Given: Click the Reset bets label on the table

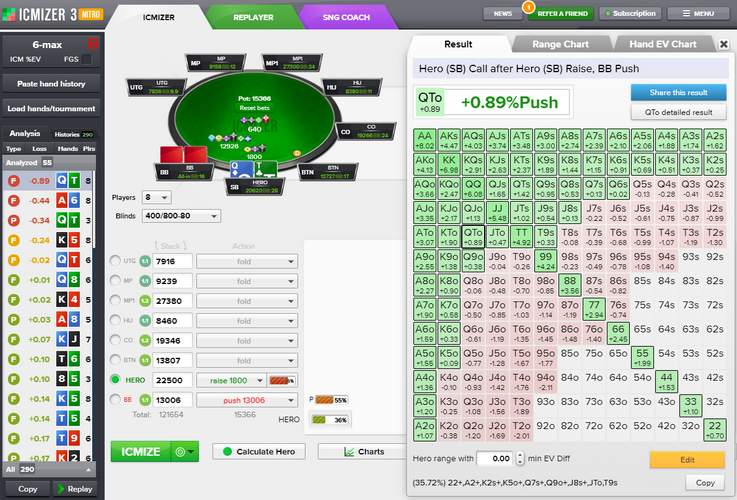Looking at the screenshot, I should [254, 108].
